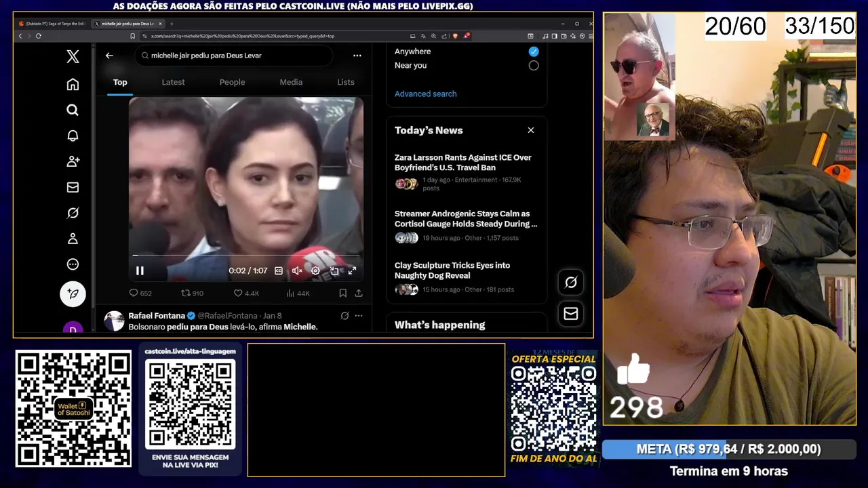Open Advanced search link
Viewport: 868px width, 488px height.
(425, 94)
